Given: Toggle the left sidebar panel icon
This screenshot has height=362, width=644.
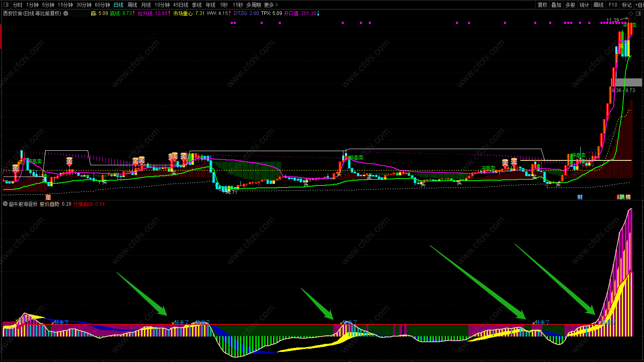Looking at the screenshot, I should [6, 5].
